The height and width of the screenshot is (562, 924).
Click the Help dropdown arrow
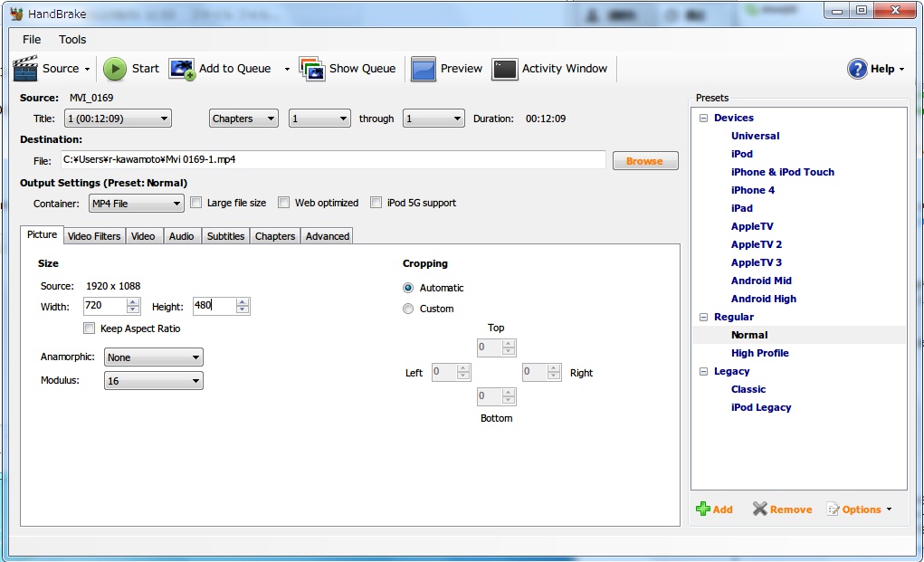(902, 69)
